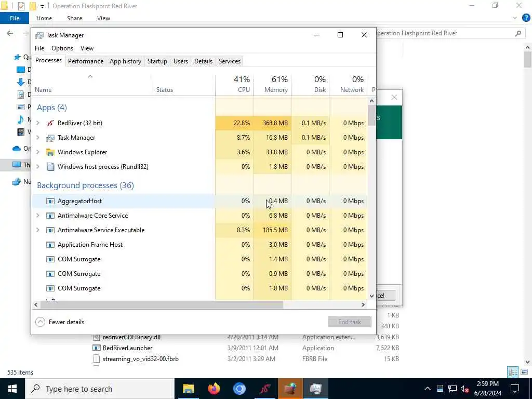Click the End task button
The width and height of the screenshot is (532, 399).
(x=350, y=322)
